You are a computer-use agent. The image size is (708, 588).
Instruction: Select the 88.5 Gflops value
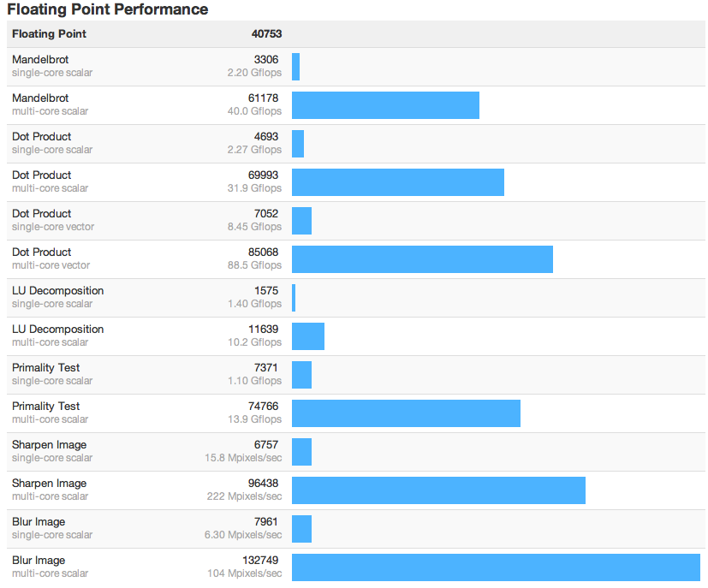point(254,265)
